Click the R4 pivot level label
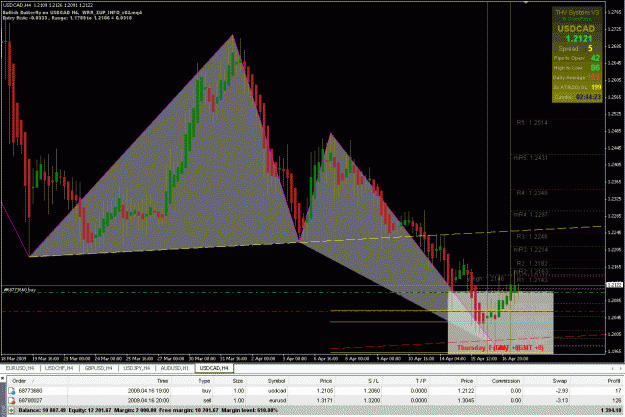The image size is (625, 417). point(532,193)
